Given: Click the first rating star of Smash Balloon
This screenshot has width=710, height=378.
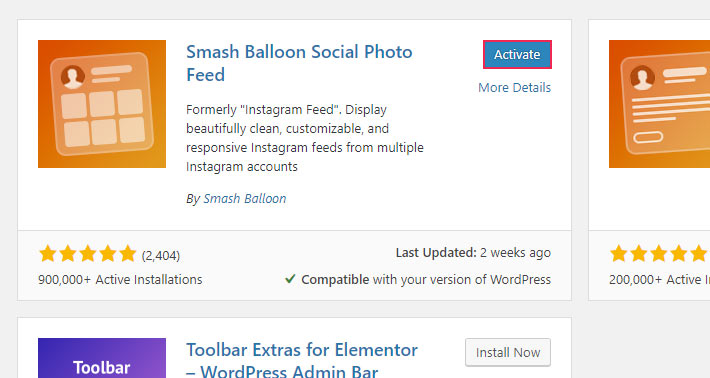Looking at the screenshot, I should pyautogui.click(x=48, y=254).
